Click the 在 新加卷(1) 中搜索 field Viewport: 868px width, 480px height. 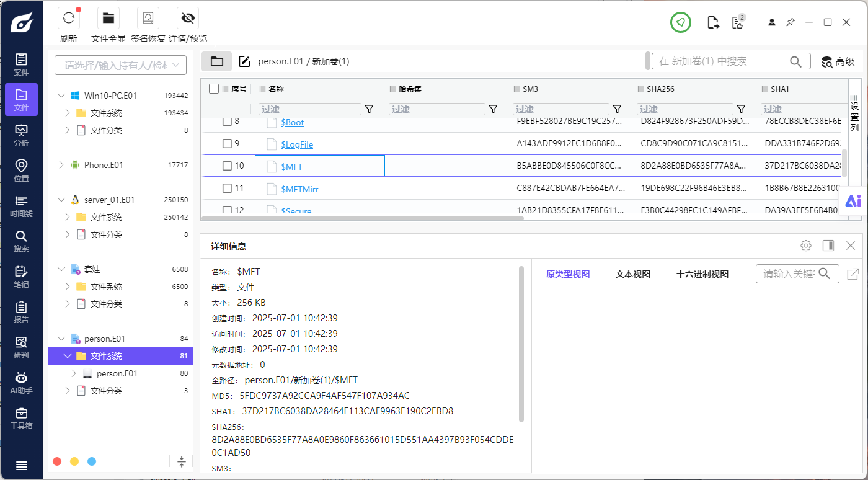tap(731, 61)
